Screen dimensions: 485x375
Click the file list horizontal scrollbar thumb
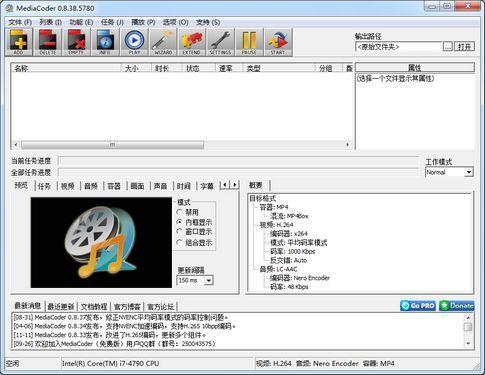[x=112, y=145]
